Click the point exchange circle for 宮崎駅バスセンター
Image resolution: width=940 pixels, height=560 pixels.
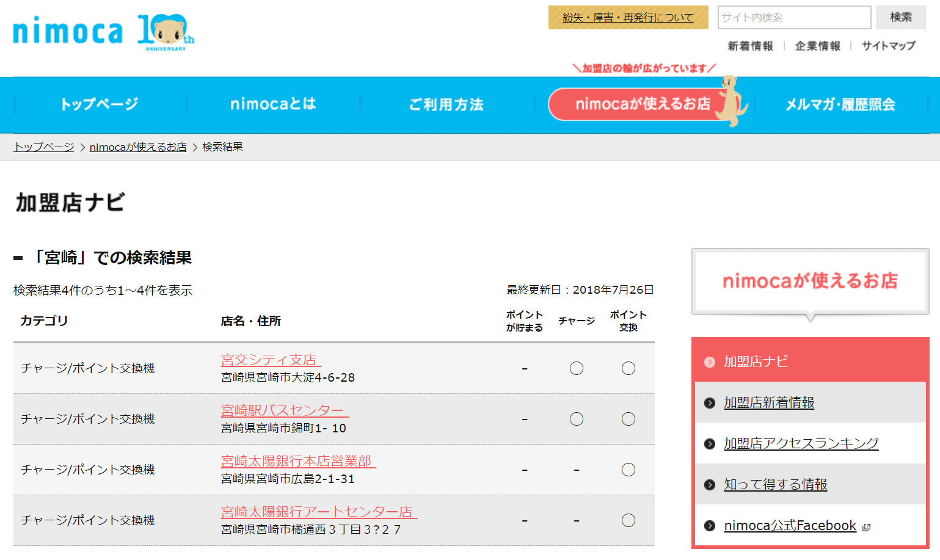(x=628, y=419)
